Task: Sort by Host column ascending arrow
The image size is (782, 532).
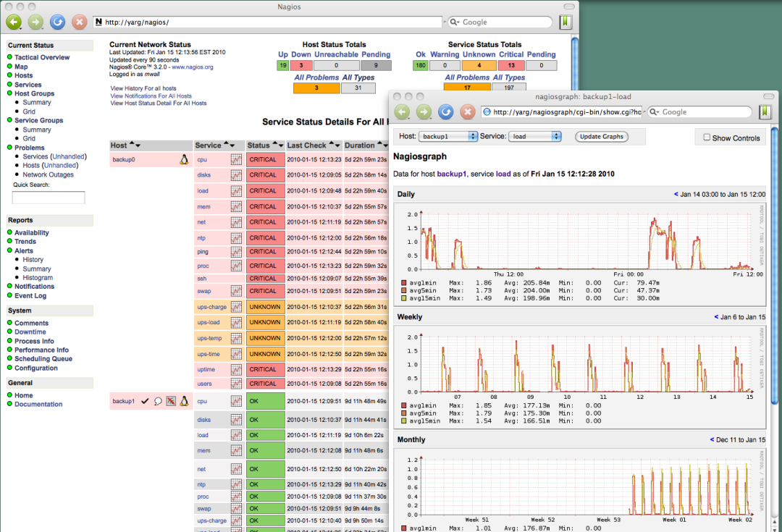Action: coord(133,143)
